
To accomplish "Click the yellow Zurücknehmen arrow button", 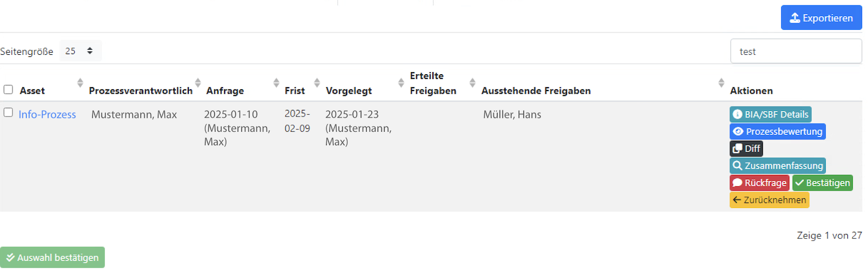I will click(x=769, y=200).
